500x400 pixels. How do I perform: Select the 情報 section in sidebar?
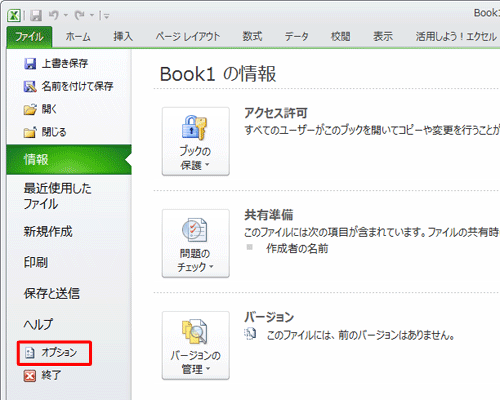tap(69, 160)
